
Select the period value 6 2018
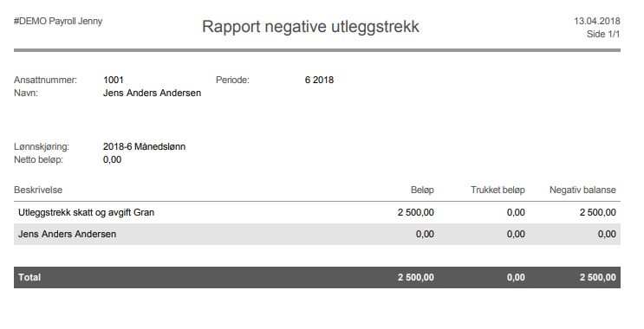tap(319, 80)
